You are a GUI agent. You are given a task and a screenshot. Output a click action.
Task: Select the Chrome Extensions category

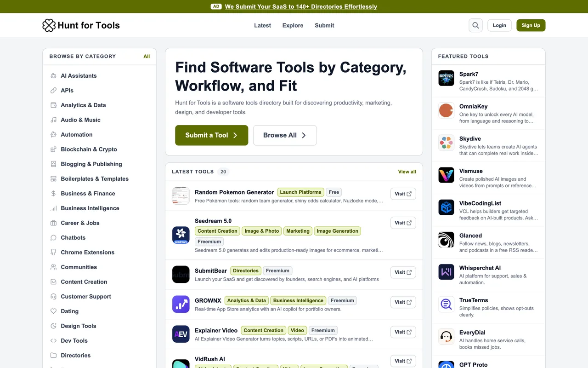100,252
